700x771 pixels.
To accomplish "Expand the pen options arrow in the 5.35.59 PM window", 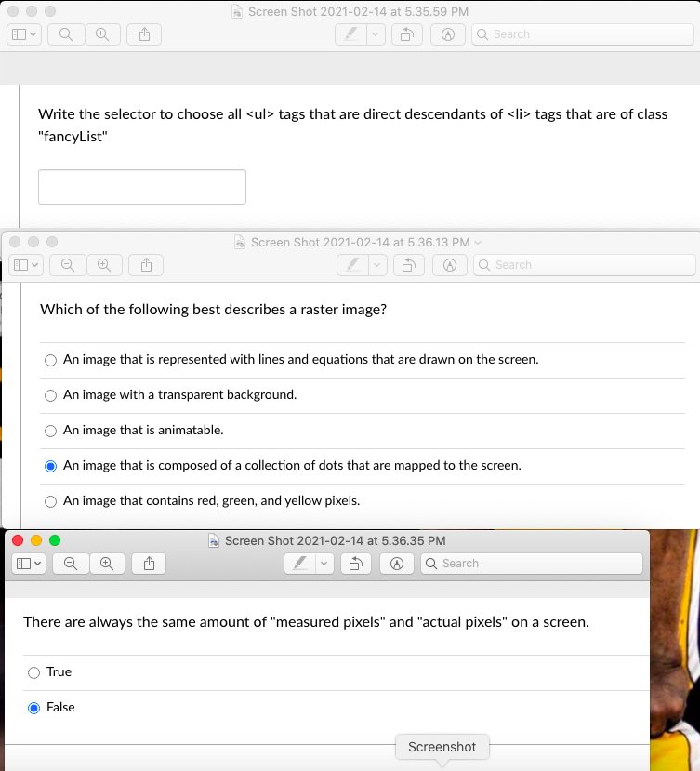I will coord(376,34).
